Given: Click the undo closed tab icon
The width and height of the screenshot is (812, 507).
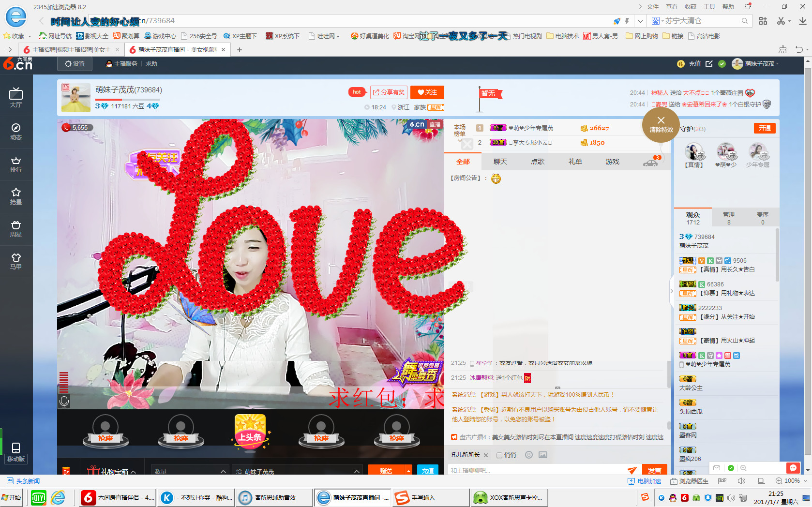Looking at the screenshot, I should point(798,49).
